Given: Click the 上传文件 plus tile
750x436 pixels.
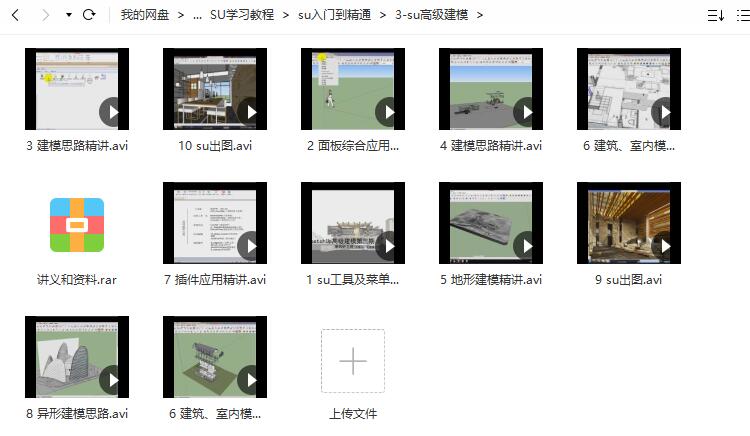Looking at the screenshot, I should pos(353,361).
